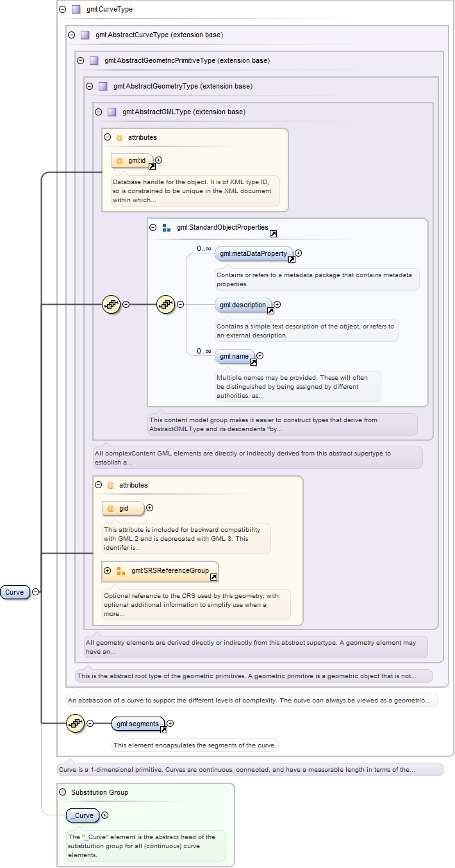Collapse the gml:StandardObjectProperties group
This screenshot has height=868, width=455.
click(x=153, y=227)
